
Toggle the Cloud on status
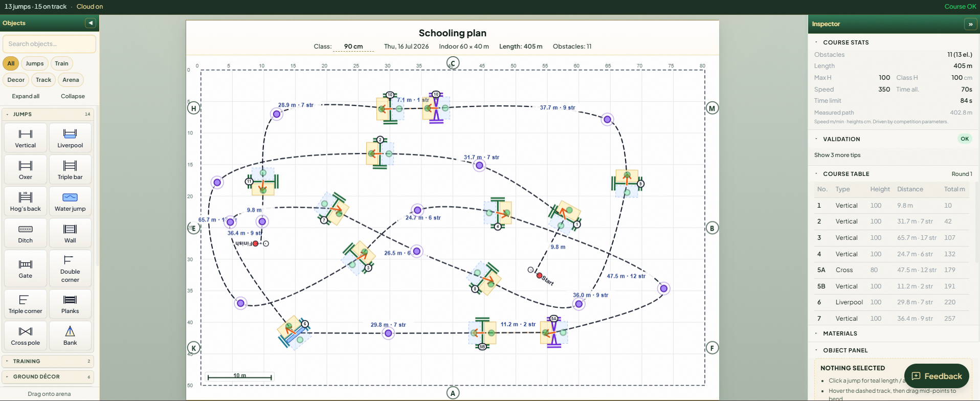click(90, 7)
